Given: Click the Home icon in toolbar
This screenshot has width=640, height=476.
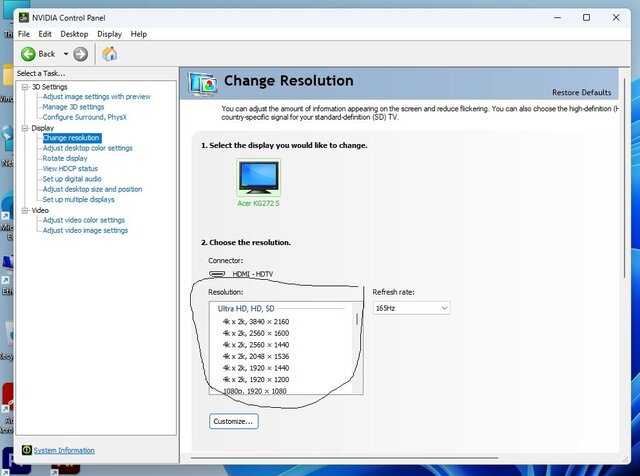Looking at the screenshot, I should pyautogui.click(x=109, y=54).
